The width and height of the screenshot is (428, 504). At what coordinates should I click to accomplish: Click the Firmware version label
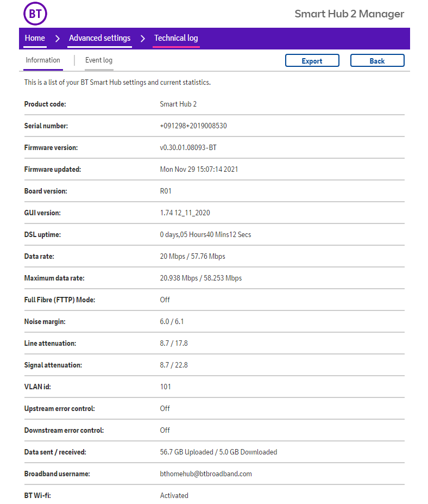tap(51, 147)
